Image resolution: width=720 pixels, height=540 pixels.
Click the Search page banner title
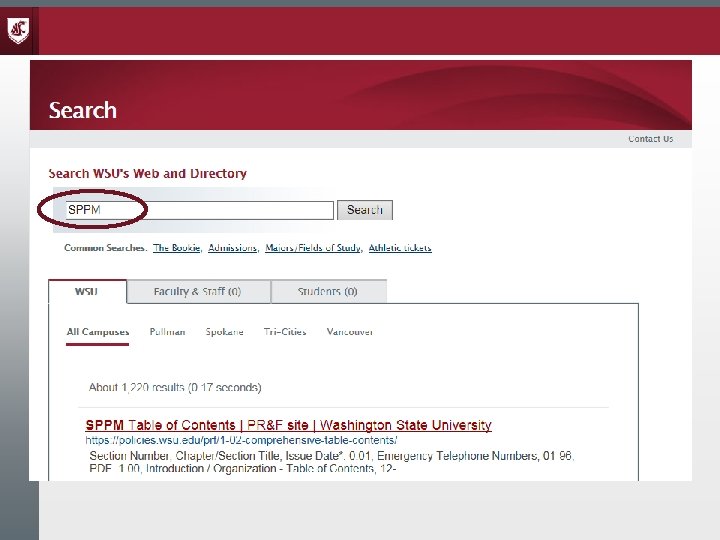point(83,110)
